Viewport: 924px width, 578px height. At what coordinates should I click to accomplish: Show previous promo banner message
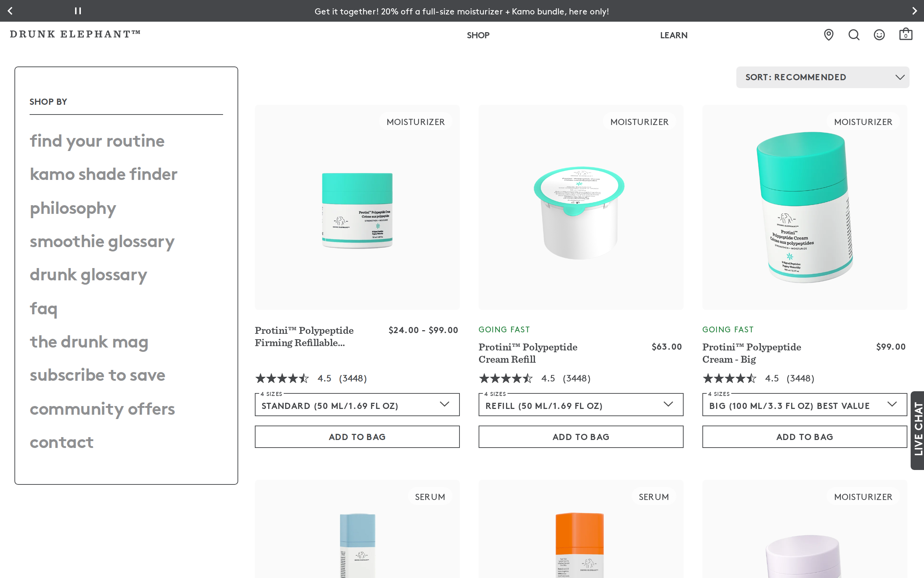click(10, 11)
